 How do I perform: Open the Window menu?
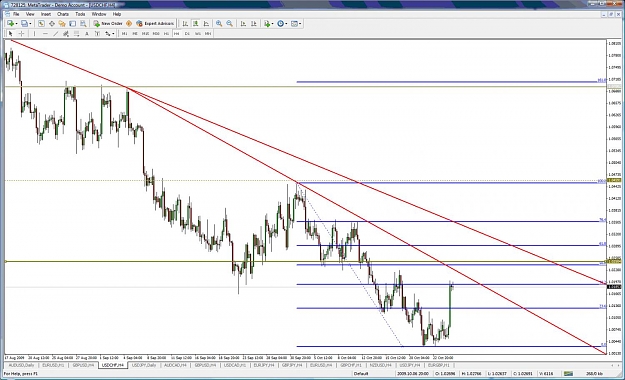pyautogui.click(x=99, y=14)
